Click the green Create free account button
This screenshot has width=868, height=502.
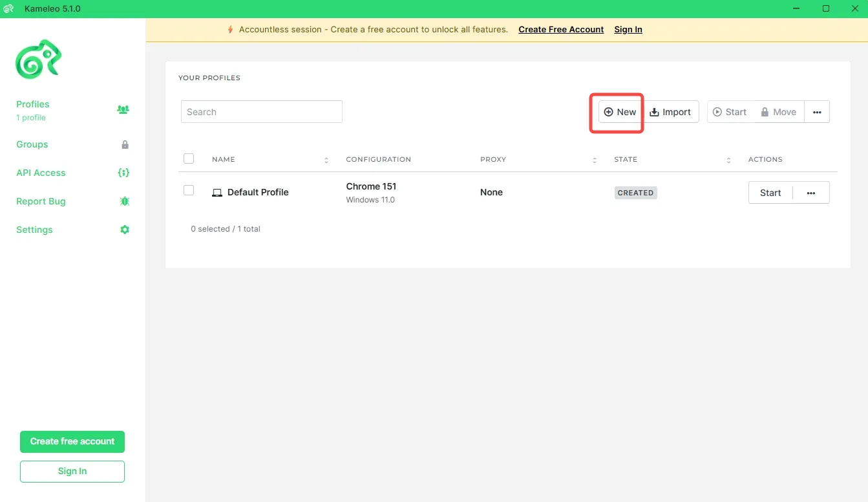point(72,442)
